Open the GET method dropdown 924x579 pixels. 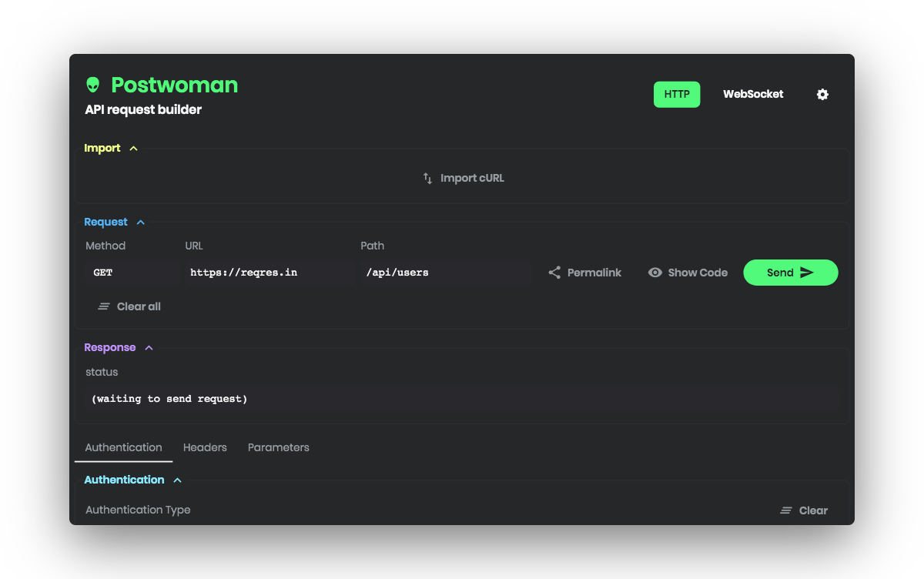point(131,273)
